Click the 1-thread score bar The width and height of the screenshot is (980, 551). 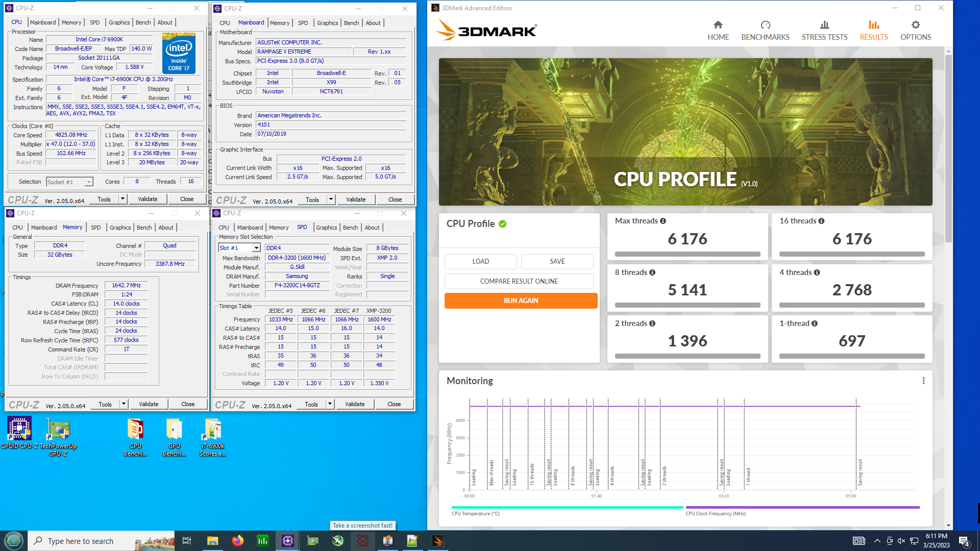[851, 356]
